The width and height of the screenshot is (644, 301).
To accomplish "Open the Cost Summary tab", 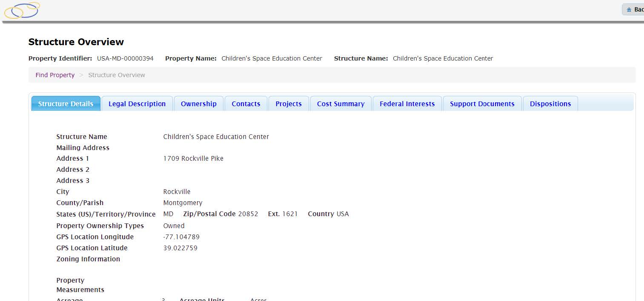I will point(341,104).
